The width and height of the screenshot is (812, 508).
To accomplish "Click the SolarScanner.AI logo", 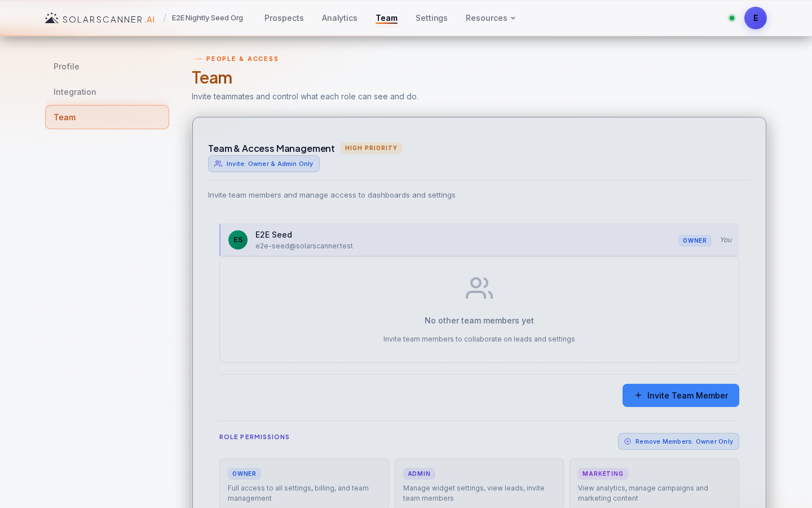I will (x=100, y=19).
